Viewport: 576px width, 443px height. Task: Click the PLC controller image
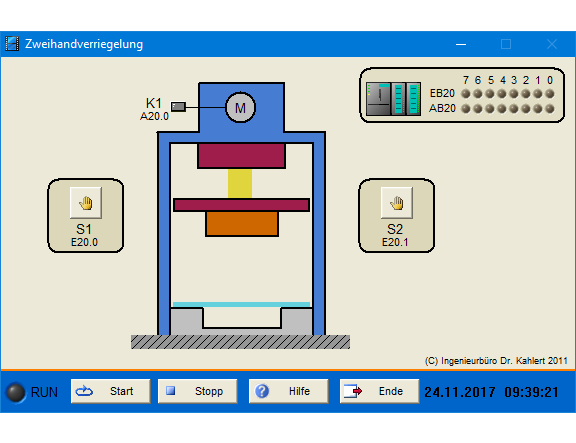tap(393, 99)
